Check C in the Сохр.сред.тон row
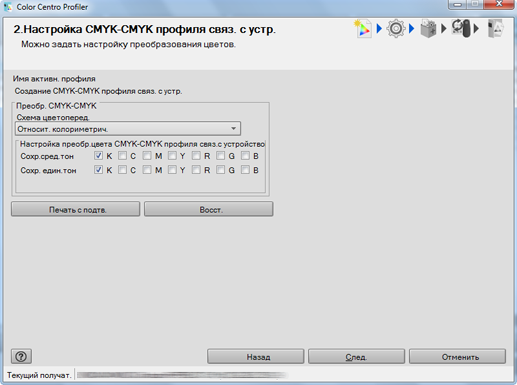This screenshot has width=517, height=385. click(x=123, y=156)
